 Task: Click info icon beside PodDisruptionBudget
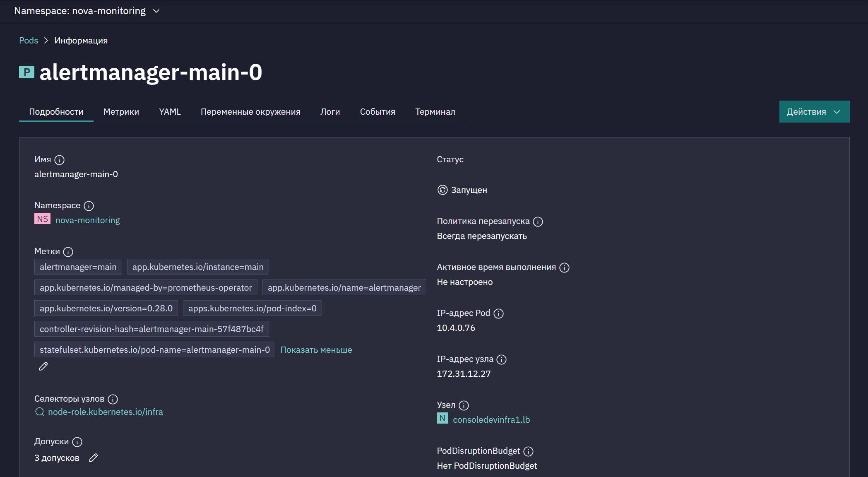[x=529, y=451]
